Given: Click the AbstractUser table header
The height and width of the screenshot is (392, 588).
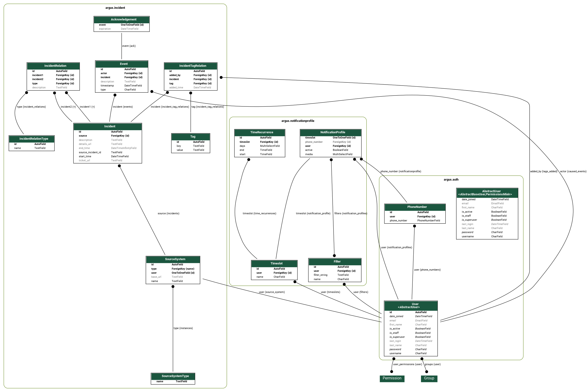Looking at the screenshot, I should [487, 193].
